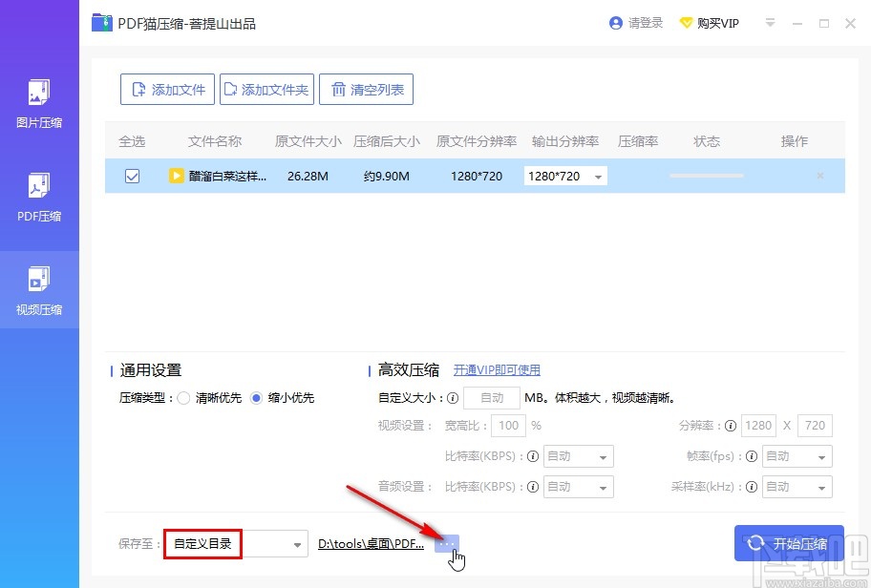
Task: Click the three-dots browse folder button
Action: (447, 544)
